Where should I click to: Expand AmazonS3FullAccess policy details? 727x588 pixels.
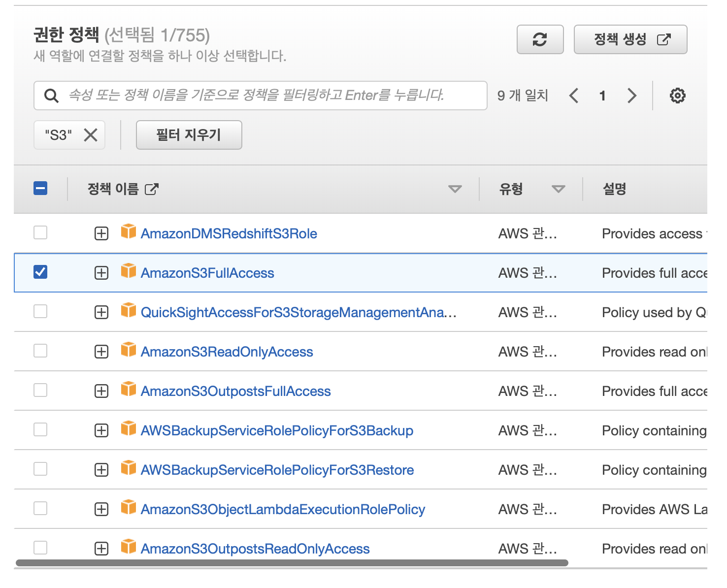[x=101, y=273]
